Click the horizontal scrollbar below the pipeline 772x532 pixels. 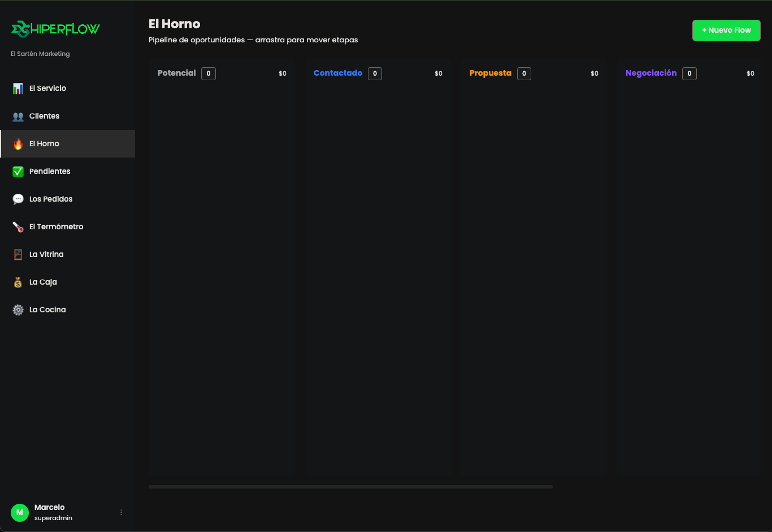click(350, 487)
